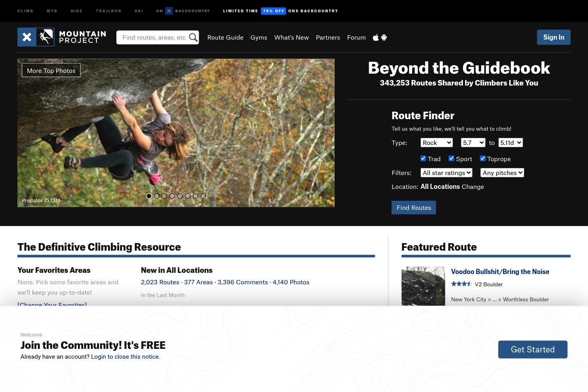This screenshot has width=588, height=392.
Task: Click the Mountain Project climber logo
Action: [x=45, y=37]
